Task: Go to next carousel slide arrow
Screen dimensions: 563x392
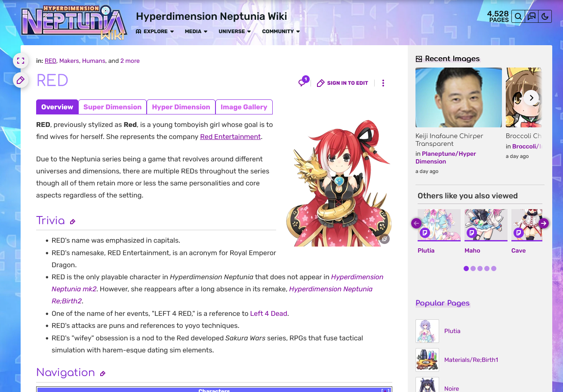Action: 544,223
